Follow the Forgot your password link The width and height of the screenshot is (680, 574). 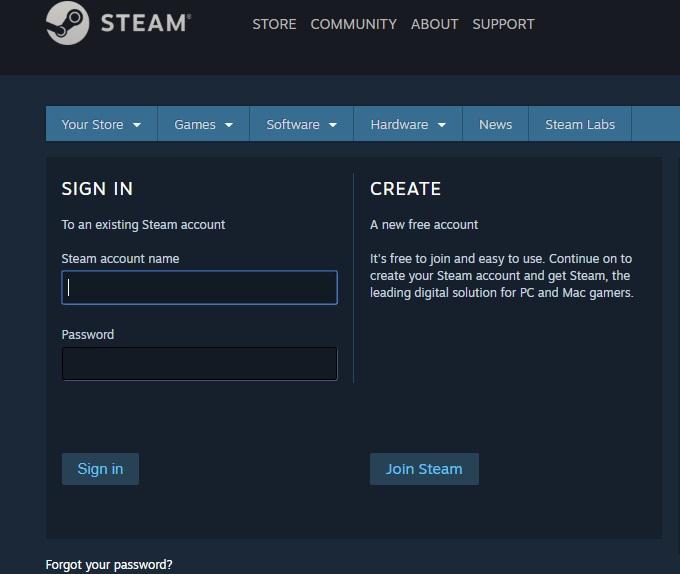coord(109,565)
